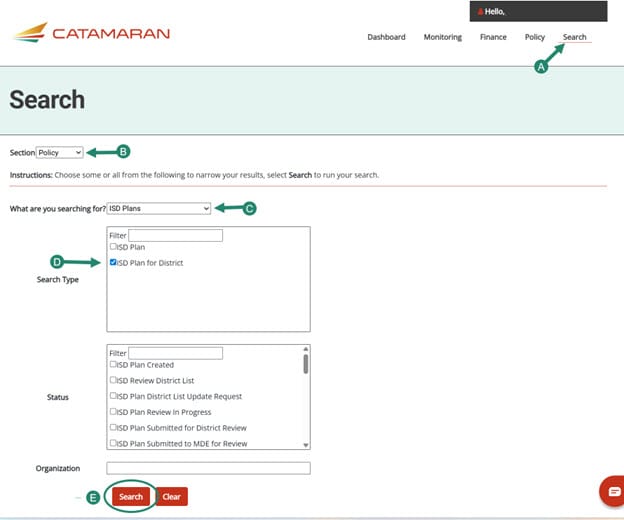Check ISD Review District List status
The width and height of the screenshot is (624, 520).
pos(113,380)
